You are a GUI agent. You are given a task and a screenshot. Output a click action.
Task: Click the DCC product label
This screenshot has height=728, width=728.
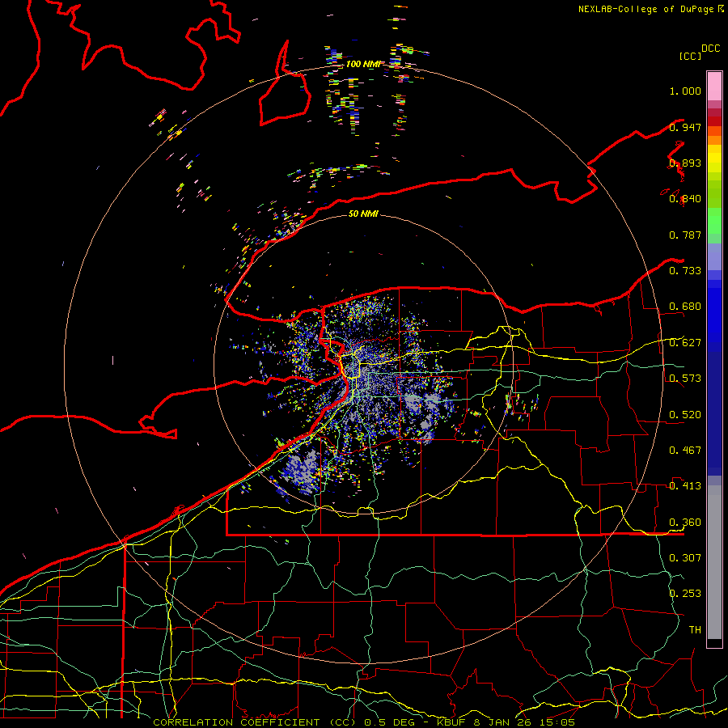(710, 49)
